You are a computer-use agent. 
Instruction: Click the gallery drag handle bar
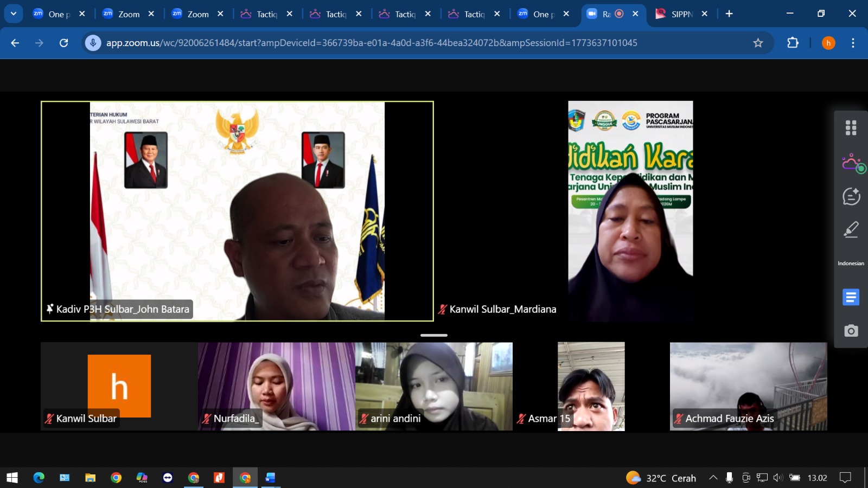coord(434,335)
